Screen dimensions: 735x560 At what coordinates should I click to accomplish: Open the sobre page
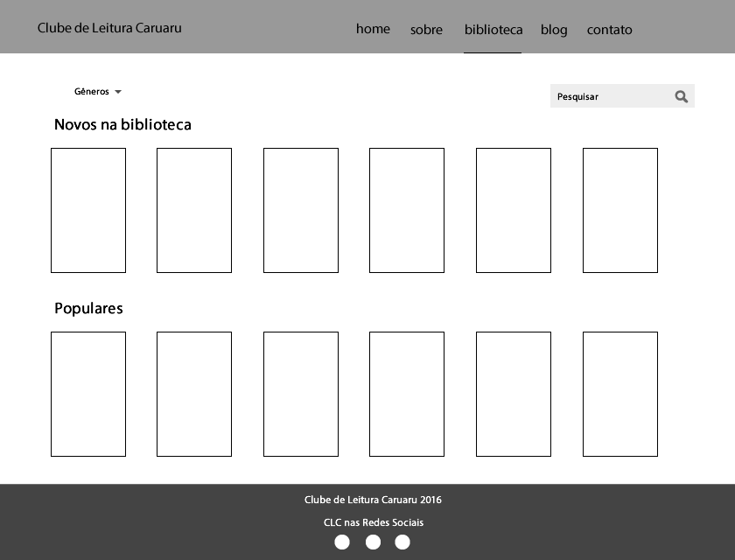click(x=426, y=30)
